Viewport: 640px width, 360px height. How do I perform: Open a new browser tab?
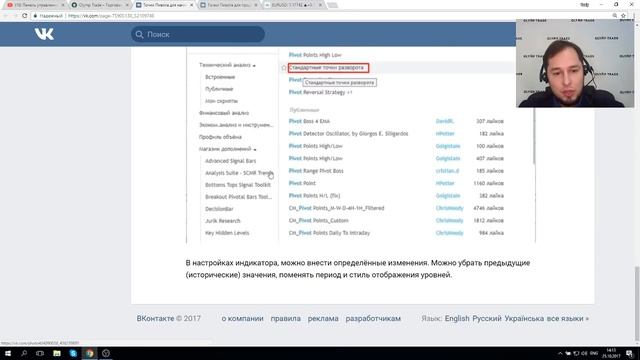pyautogui.click(x=333, y=5)
